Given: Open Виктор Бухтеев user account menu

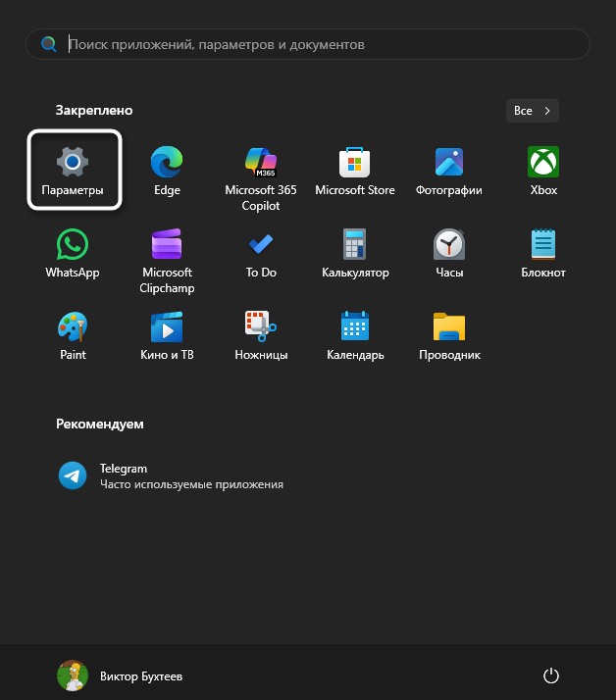Looking at the screenshot, I should point(120,675).
